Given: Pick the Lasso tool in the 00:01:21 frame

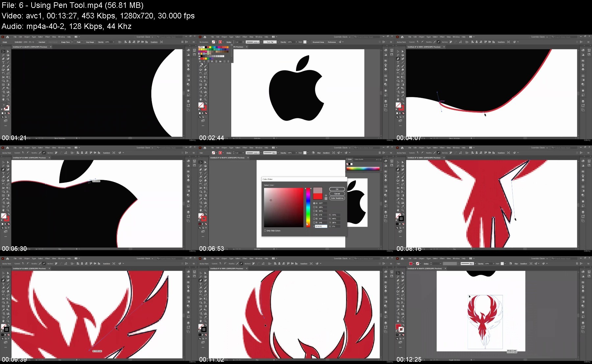Looking at the screenshot, I should coord(8,55).
